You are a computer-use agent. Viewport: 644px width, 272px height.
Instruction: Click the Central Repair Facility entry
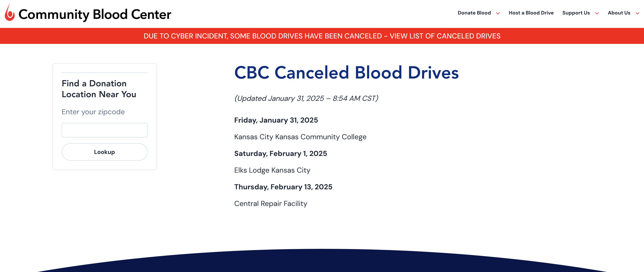tap(271, 203)
